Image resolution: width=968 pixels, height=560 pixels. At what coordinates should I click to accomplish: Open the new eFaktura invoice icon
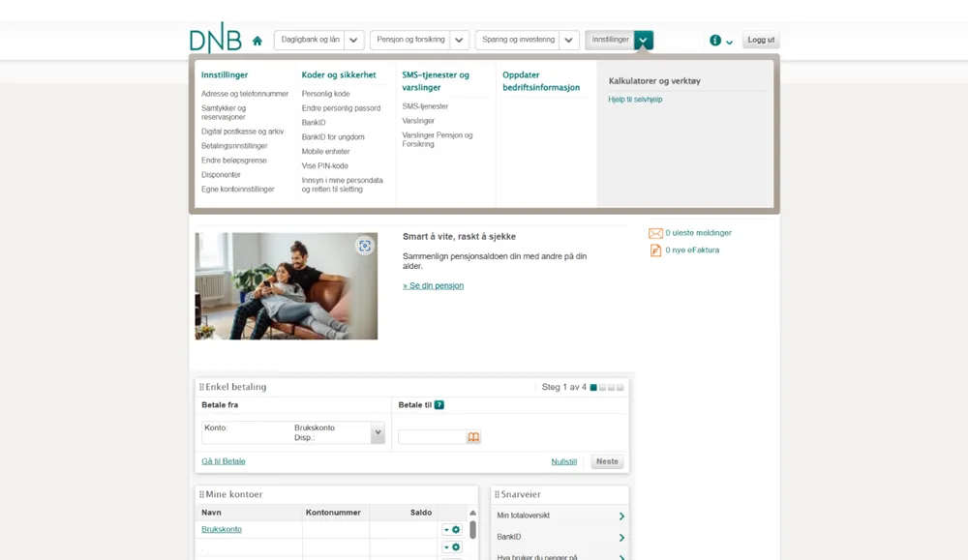coord(655,251)
